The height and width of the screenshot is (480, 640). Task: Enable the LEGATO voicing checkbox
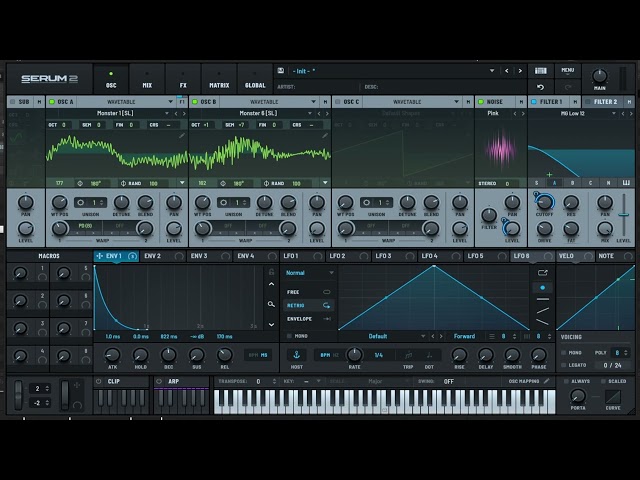tap(564, 365)
